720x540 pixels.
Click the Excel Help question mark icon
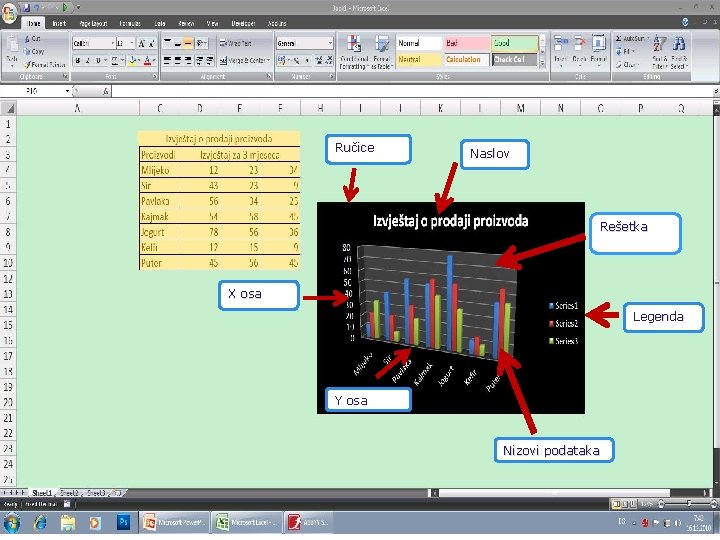[x=685, y=22]
